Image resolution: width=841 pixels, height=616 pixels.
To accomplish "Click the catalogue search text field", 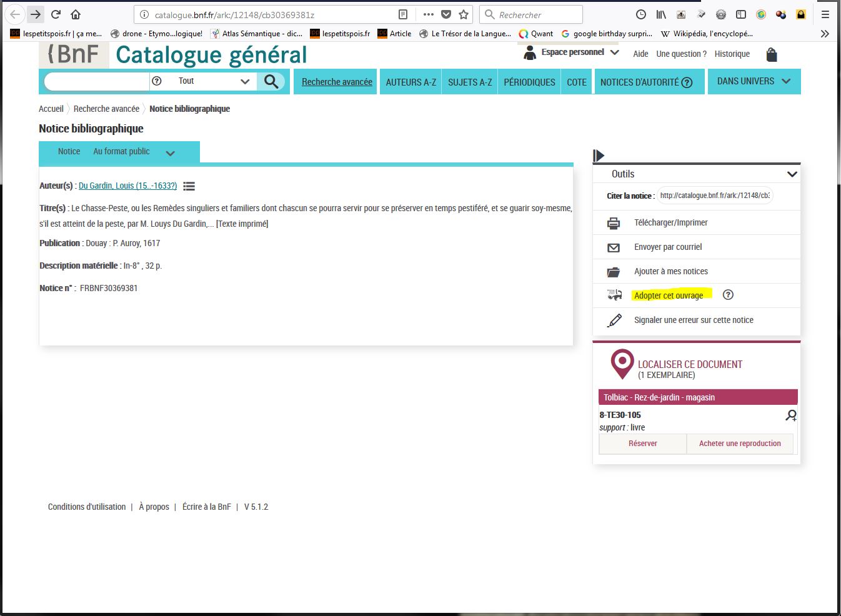I will 97,81.
